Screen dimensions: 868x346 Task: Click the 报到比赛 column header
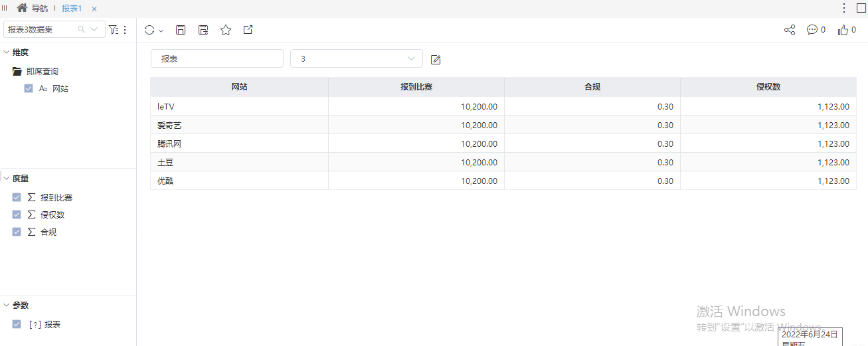click(x=416, y=87)
